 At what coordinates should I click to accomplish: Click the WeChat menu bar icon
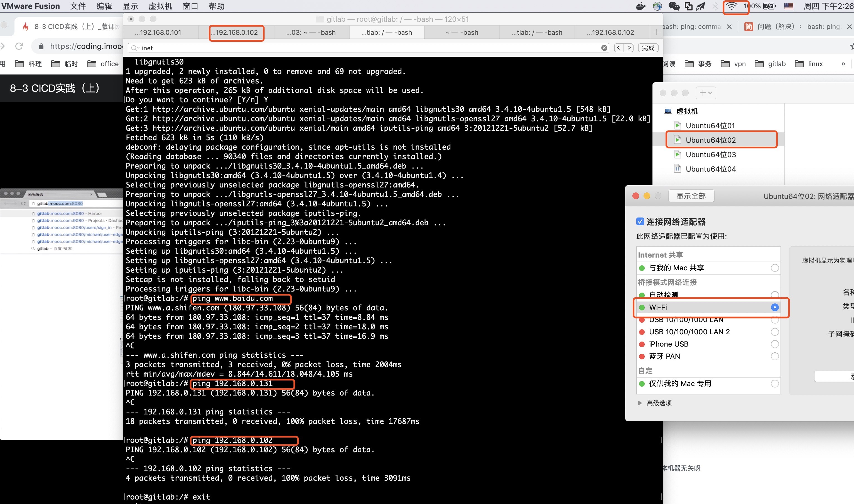(x=674, y=6)
